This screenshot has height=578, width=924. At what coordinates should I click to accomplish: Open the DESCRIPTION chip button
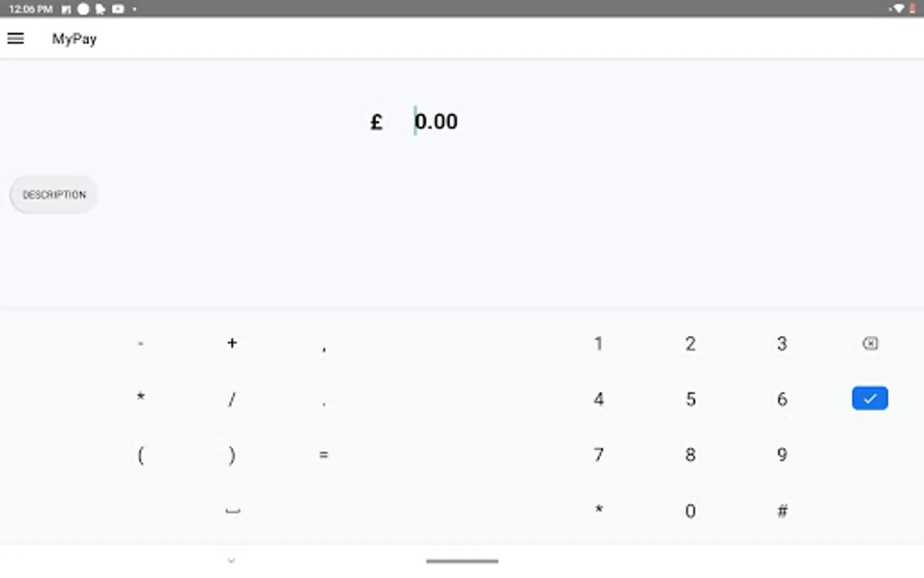coord(54,195)
